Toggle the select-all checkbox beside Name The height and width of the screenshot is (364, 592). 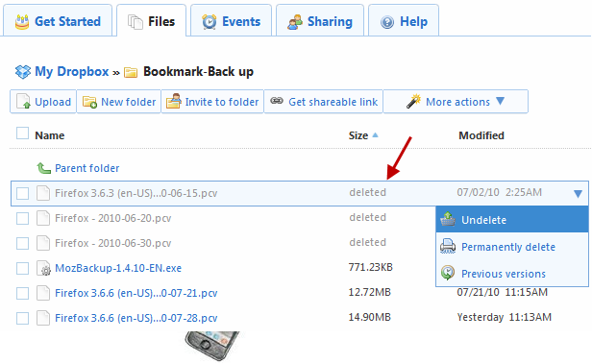(23, 133)
